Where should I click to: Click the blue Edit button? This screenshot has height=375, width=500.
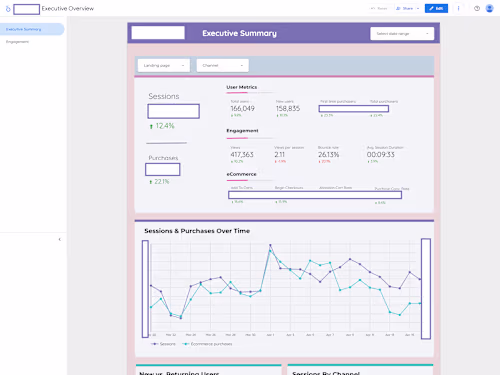pyautogui.click(x=436, y=8)
